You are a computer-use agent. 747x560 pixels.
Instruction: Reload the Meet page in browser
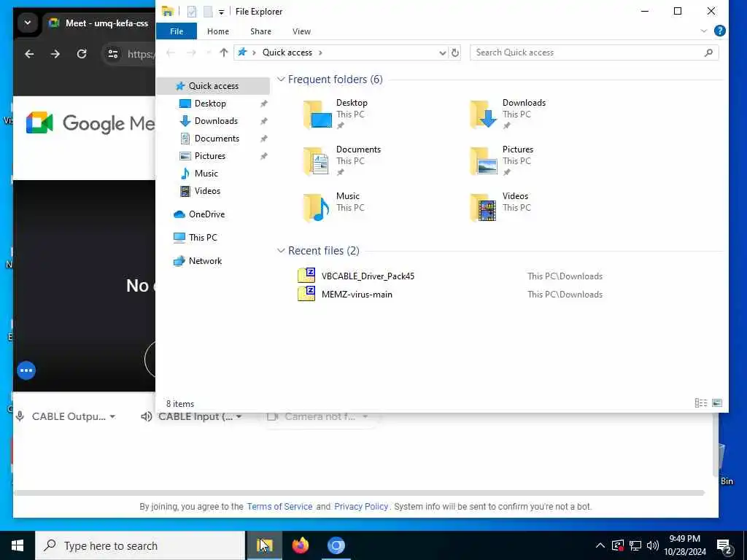tap(82, 54)
